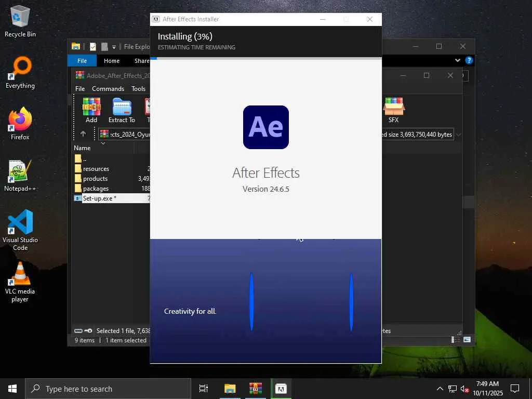Viewport: 532px width, 399px height.
Task: Open the quick access toolbar dropdown
Action: [x=114, y=47]
